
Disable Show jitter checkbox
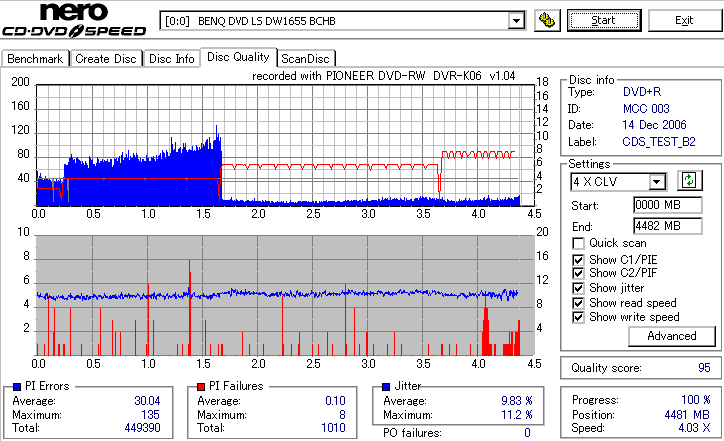578,289
